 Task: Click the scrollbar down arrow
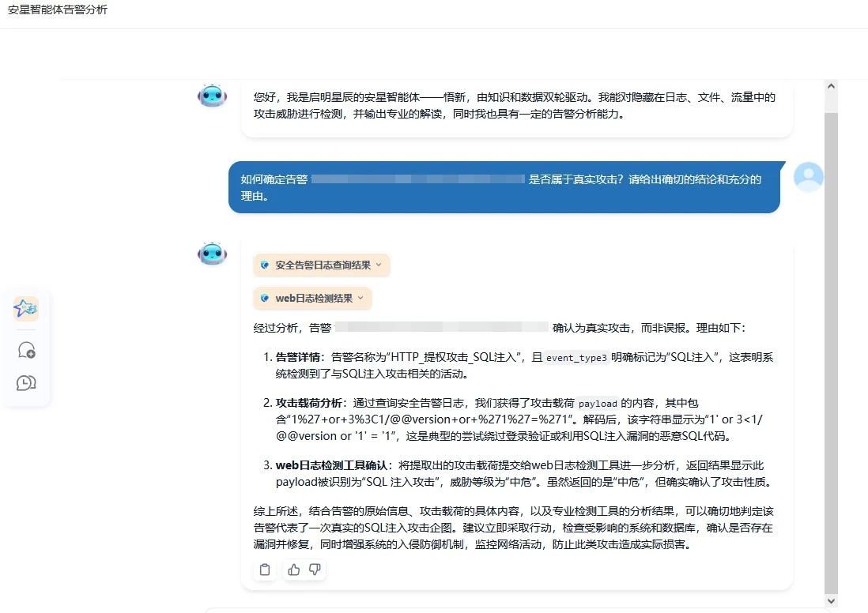(831, 600)
